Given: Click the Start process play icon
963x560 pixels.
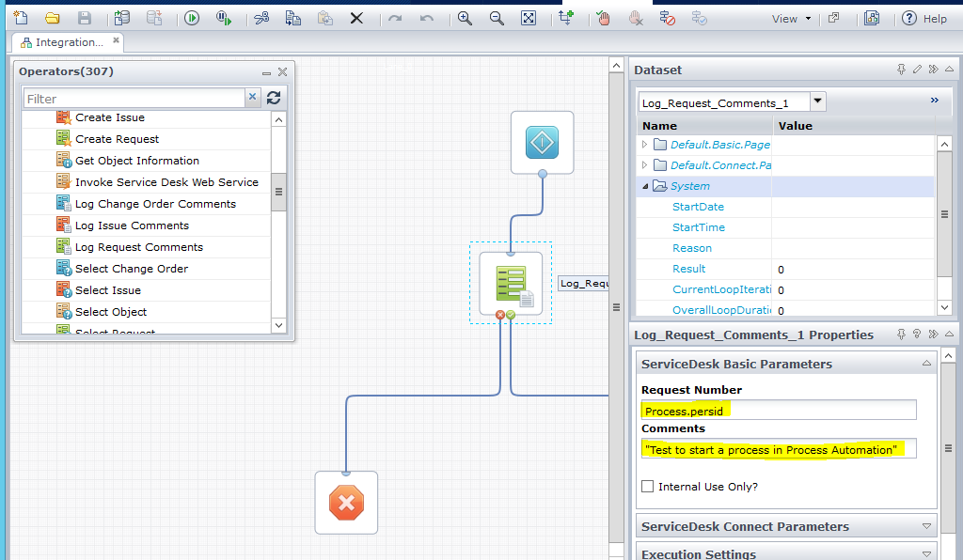Looking at the screenshot, I should [x=192, y=18].
